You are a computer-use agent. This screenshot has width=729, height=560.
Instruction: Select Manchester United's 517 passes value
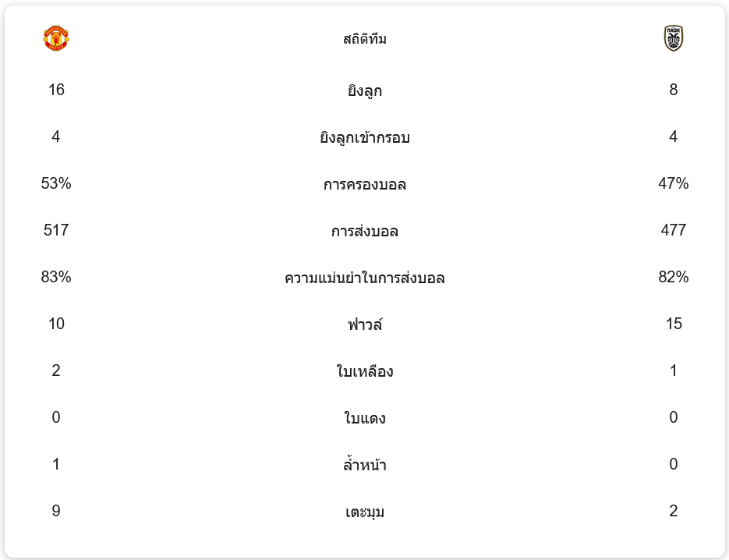coord(56,230)
